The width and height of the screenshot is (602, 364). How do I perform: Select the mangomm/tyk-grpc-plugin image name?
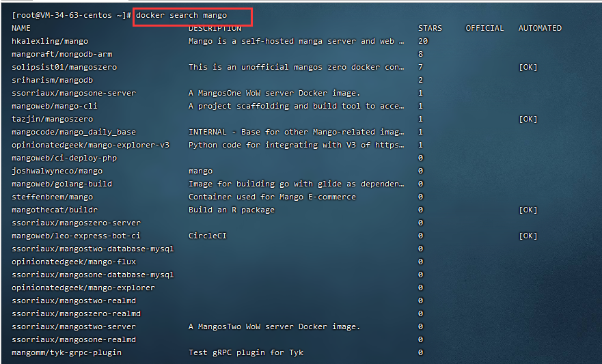pyautogui.click(x=66, y=353)
